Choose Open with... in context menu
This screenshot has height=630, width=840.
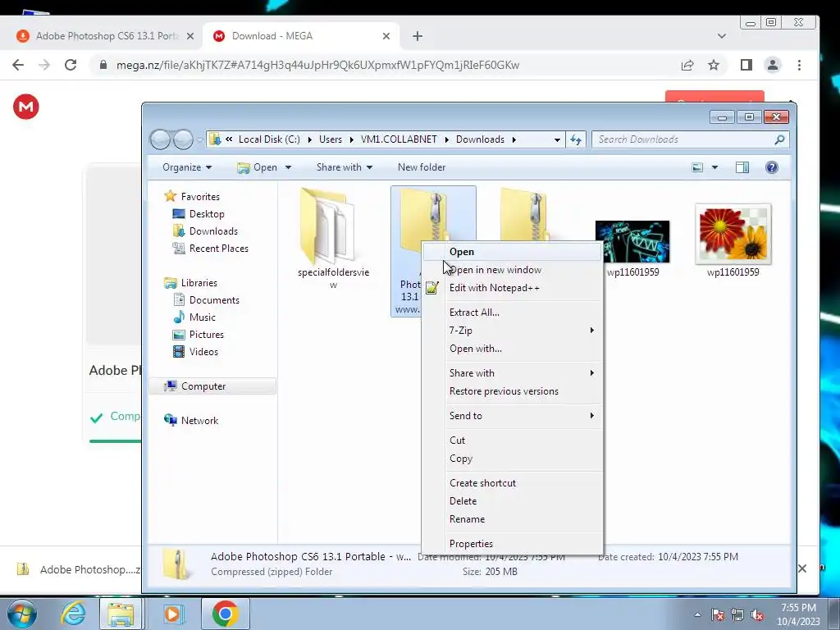pyautogui.click(x=512, y=349)
